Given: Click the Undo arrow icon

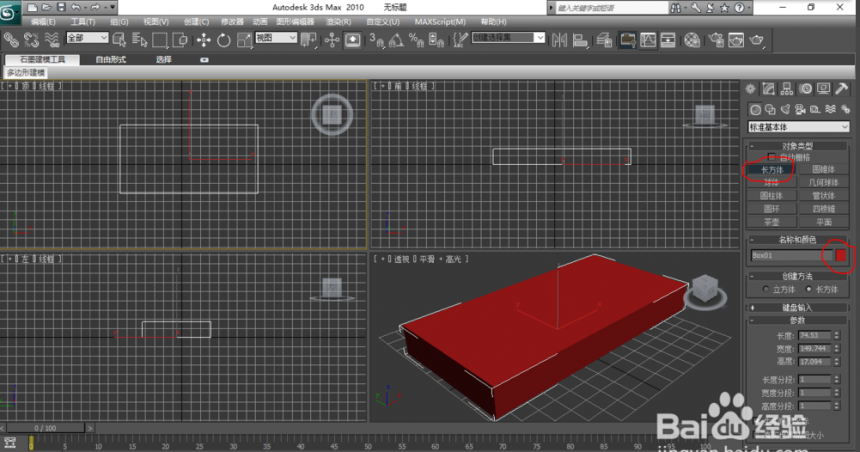Looking at the screenshot, I should click(76, 7).
